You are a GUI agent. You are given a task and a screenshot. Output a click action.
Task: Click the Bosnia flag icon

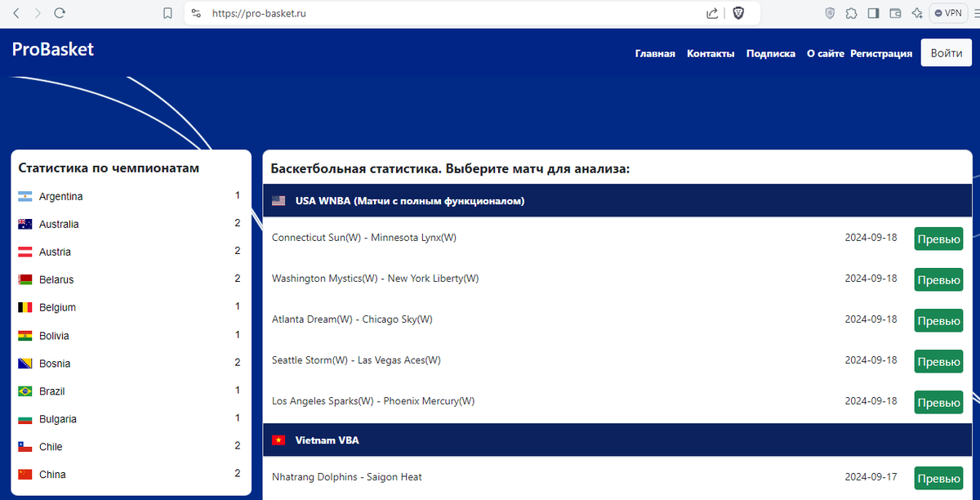[x=24, y=364]
